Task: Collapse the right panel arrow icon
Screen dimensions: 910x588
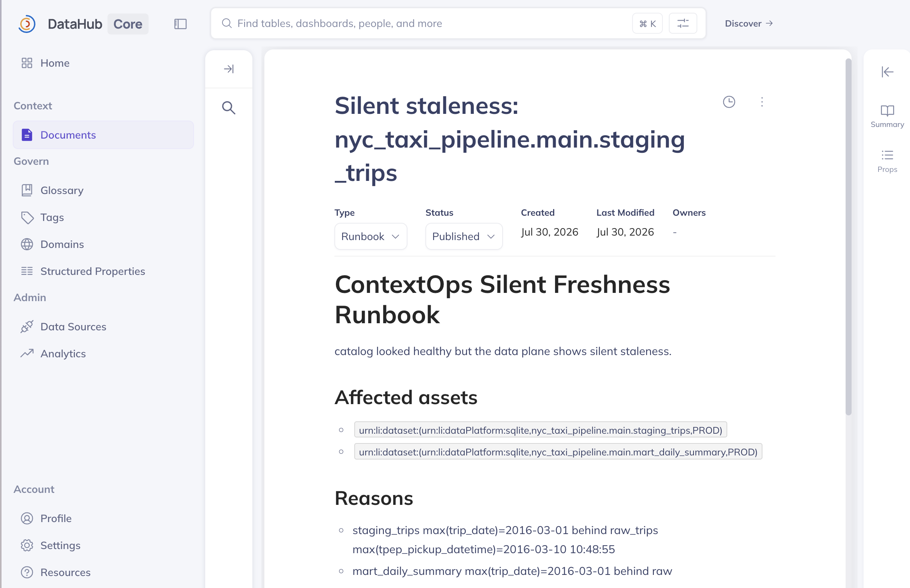Action: (887, 72)
